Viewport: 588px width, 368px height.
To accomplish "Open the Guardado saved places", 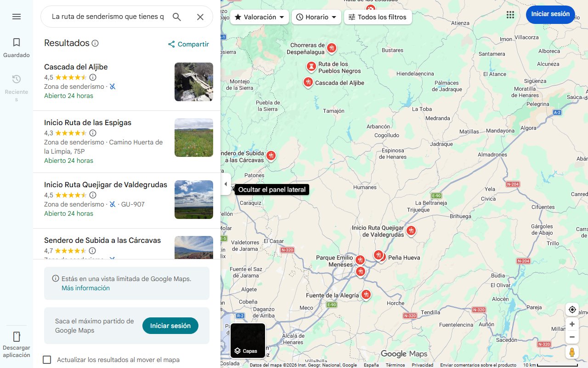I will tap(17, 47).
